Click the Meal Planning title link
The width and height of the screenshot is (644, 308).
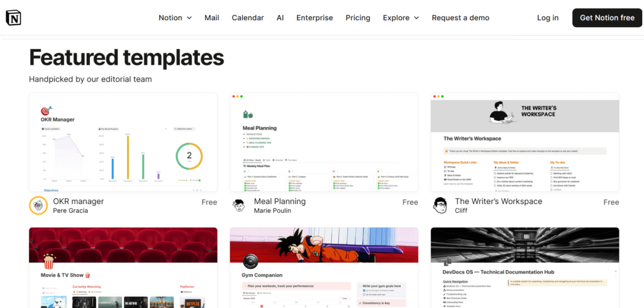coord(280,202)
